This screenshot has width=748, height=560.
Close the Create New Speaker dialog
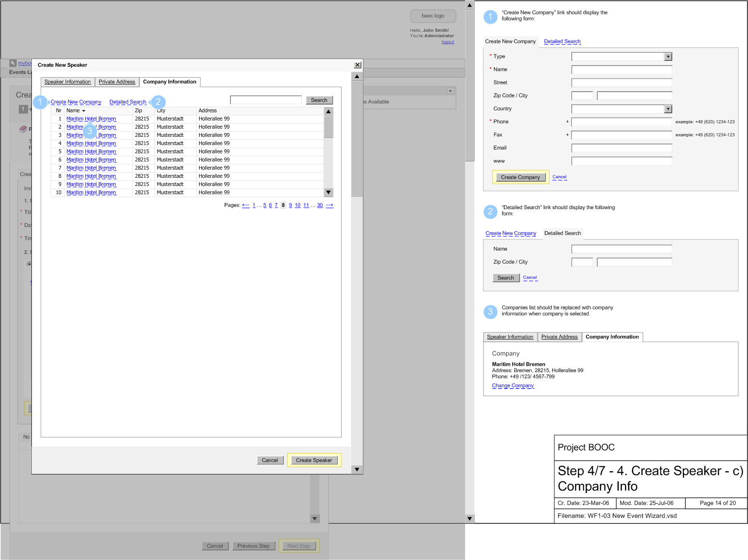click(357, 65)
